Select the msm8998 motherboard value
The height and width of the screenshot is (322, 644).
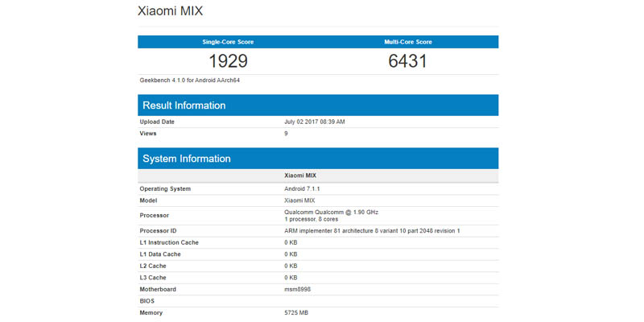coord(297,289)
